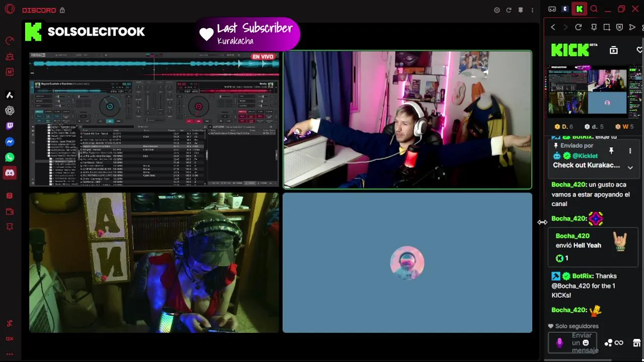Open GX Cleaner icon in sidebar
The image size is (644, 362).
point(10,56)
